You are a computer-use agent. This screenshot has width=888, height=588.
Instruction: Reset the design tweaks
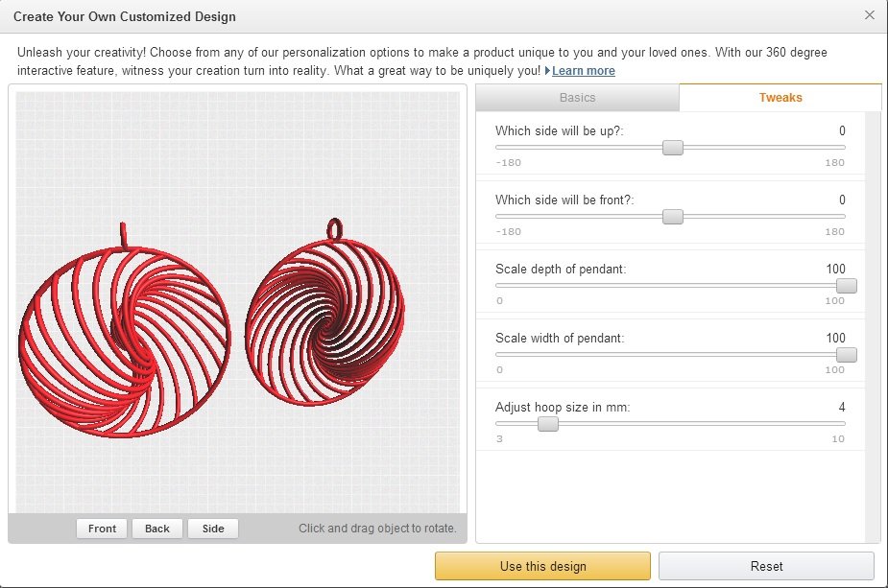766,566
